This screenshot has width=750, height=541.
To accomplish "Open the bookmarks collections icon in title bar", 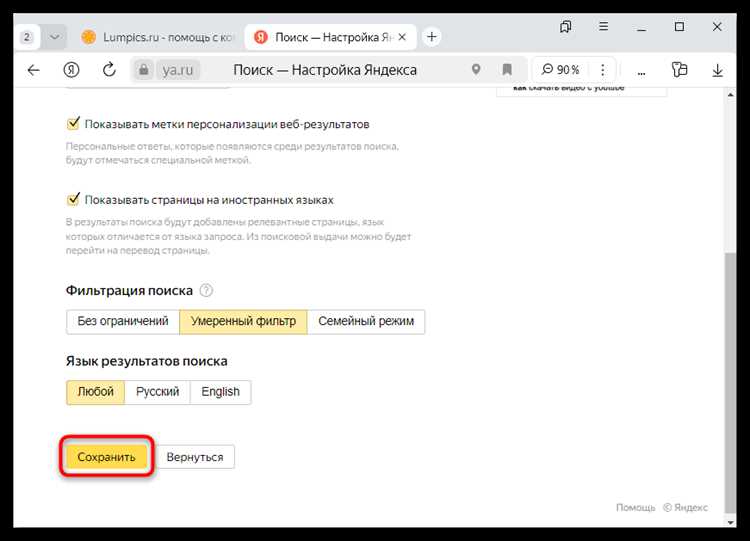I will 565,26.
